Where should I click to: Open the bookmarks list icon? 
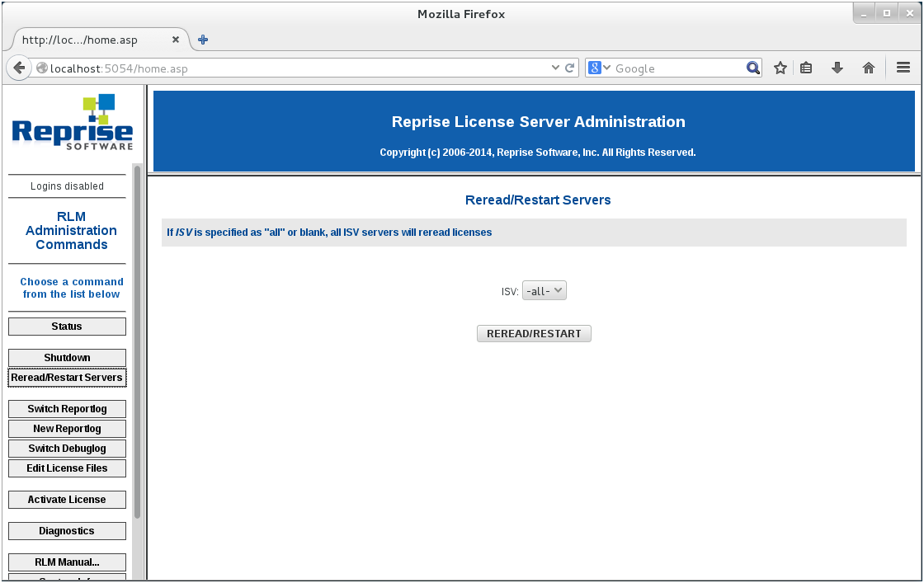pyautogui.click(x=806, y=68)
